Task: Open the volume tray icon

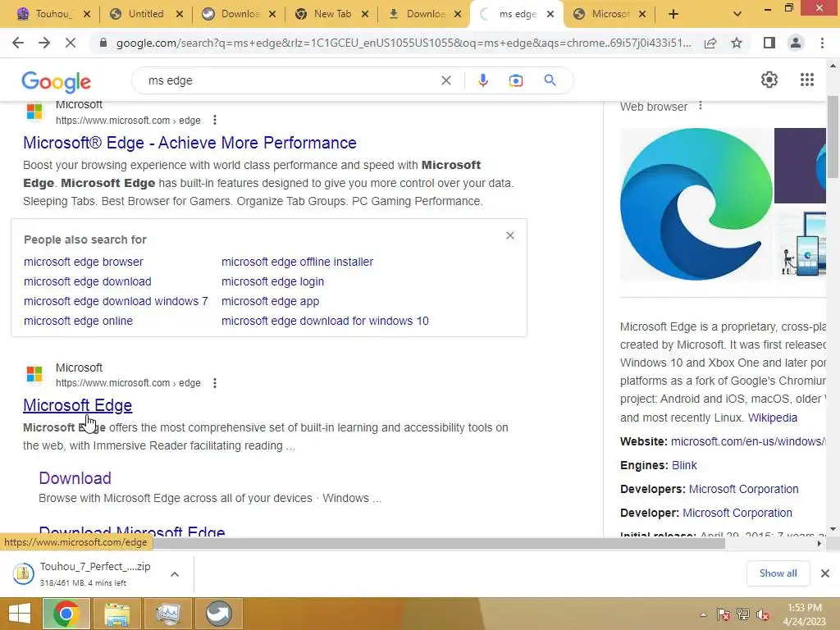Action: click(x=763, y=614)
